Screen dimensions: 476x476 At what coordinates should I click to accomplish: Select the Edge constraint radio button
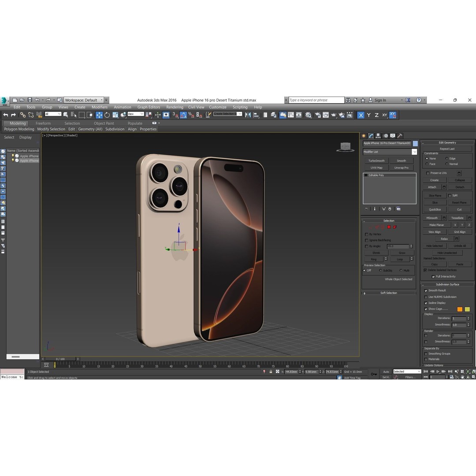pyautogui.click(x=446, y=159)
